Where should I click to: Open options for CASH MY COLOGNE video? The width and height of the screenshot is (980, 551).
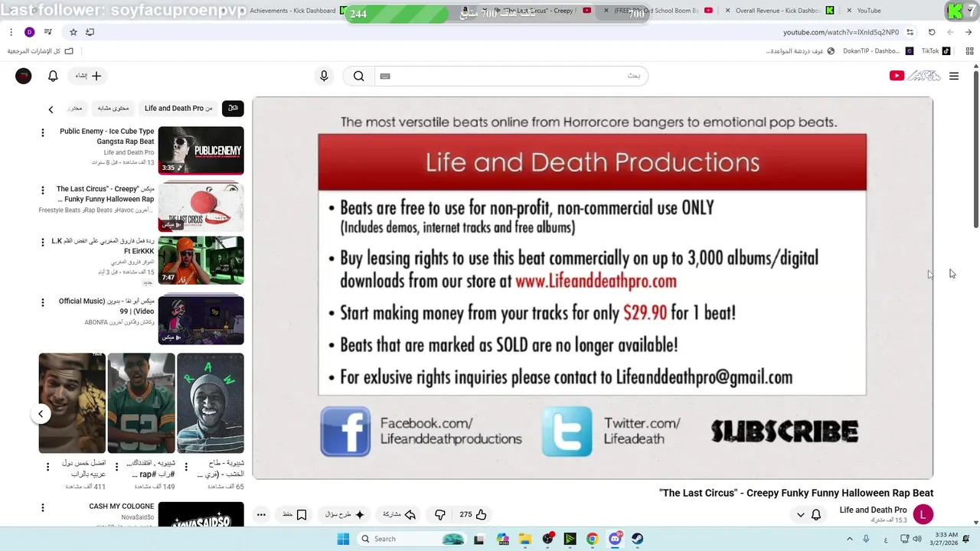(x=43, y=507)
